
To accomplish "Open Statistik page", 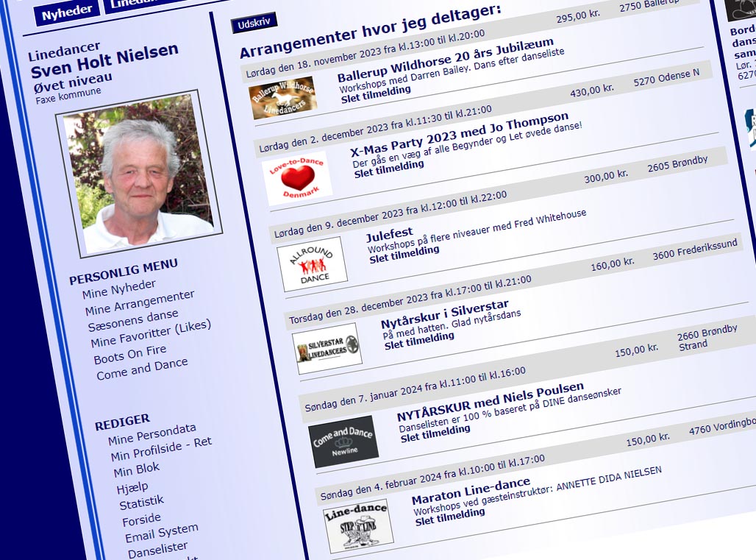I will click(x=142, y=503).
